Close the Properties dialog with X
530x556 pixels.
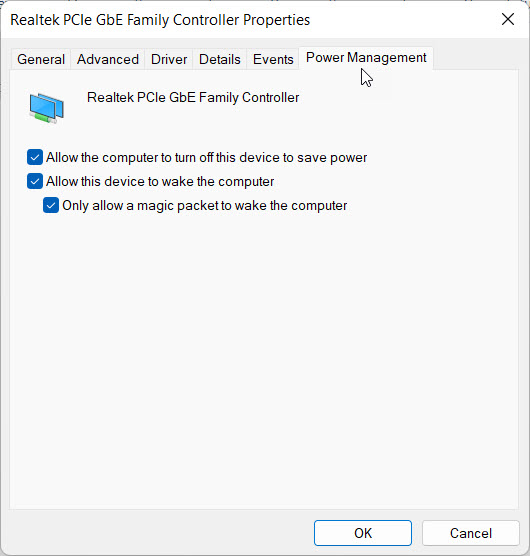508,19
